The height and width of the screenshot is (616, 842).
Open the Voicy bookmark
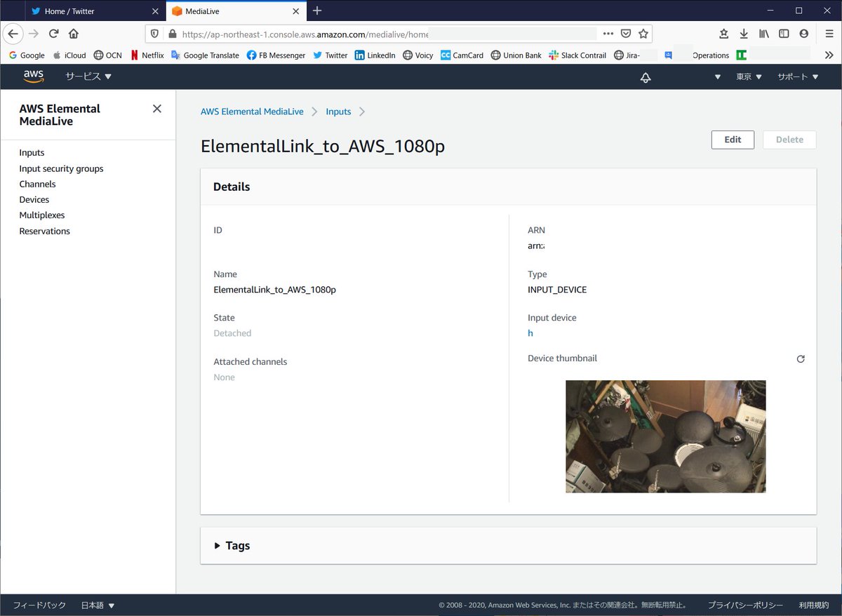point(417,55)
